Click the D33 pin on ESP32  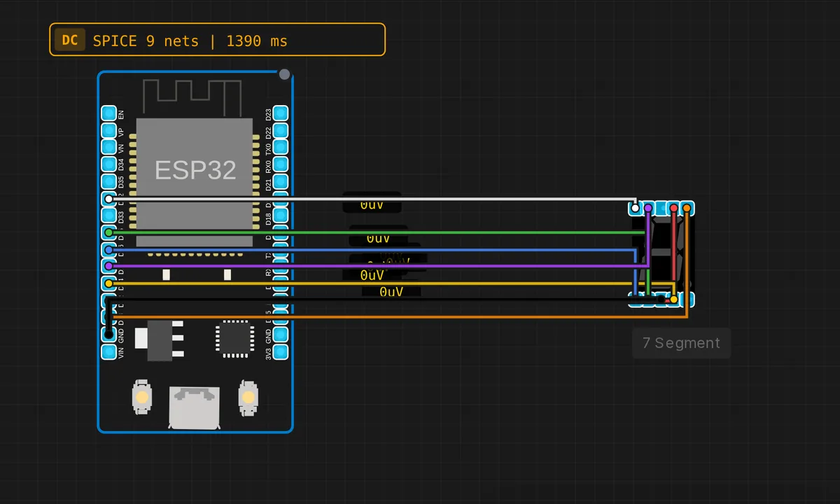point(108,216)
